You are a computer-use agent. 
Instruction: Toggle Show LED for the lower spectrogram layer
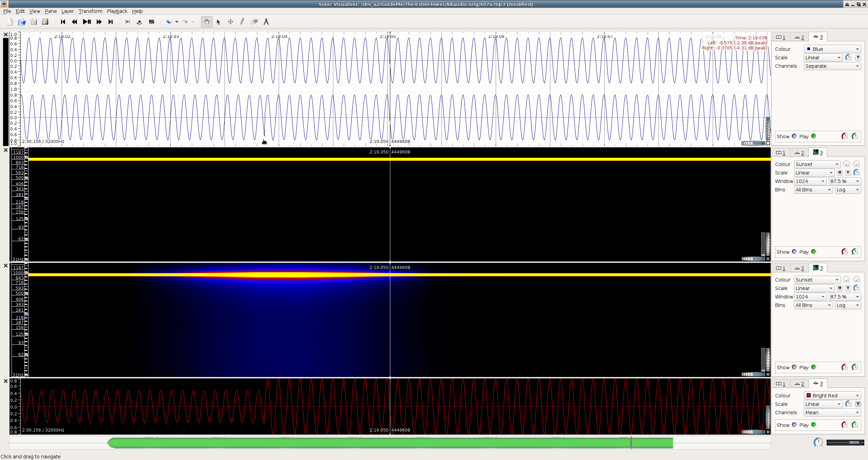click(794, 367)
